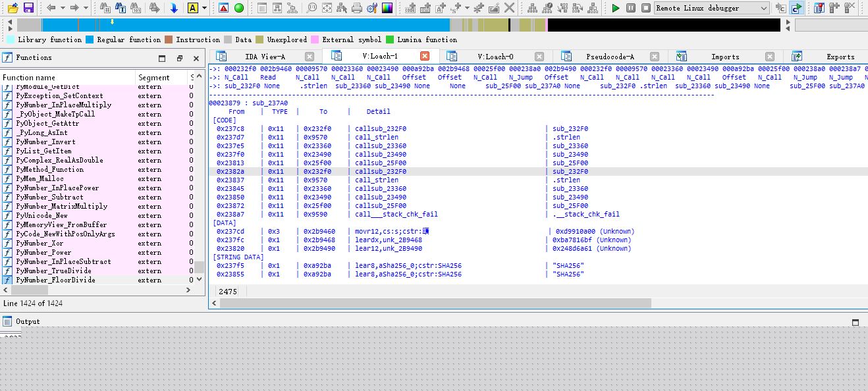868x391 pixels.
Task: Click the A+ string creation icon
Action: click(441, 8)
